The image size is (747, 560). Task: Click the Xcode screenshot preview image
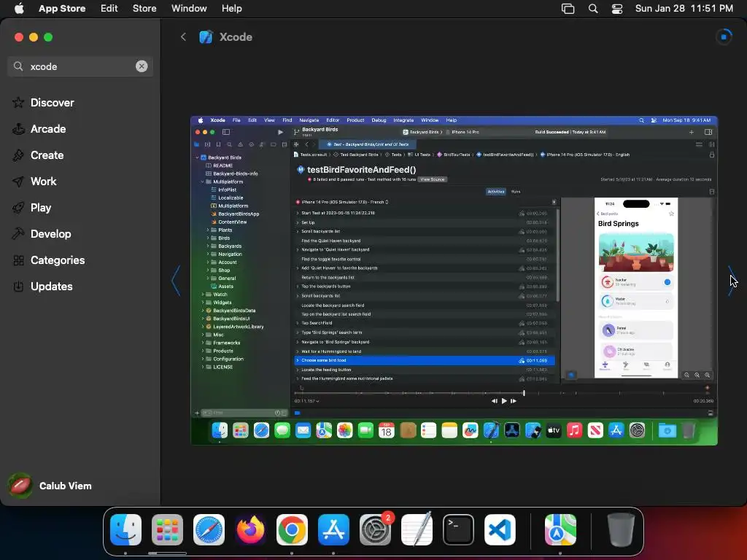click(x=454, y=281)
